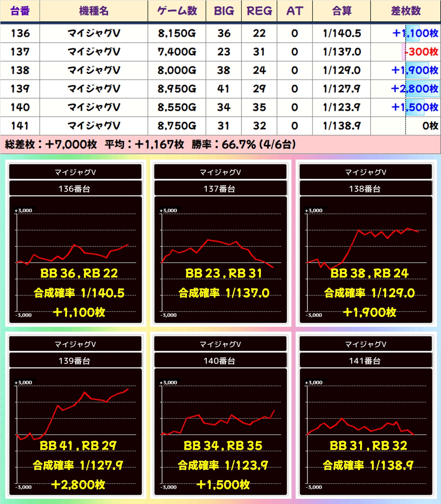Open the 136番台 slump graph

point(75,260)
